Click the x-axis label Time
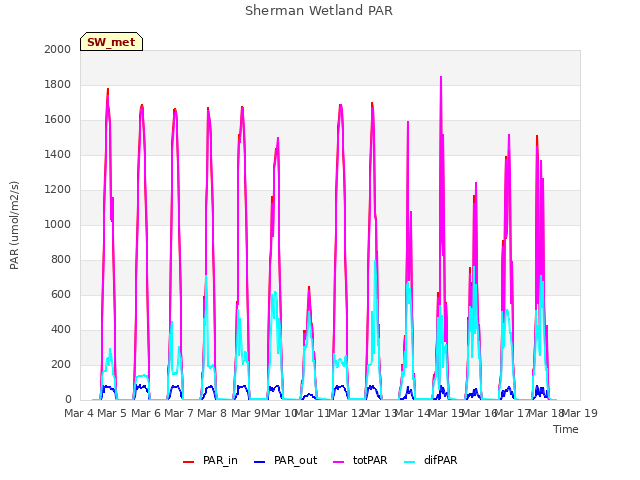 [x=566, y=429]
